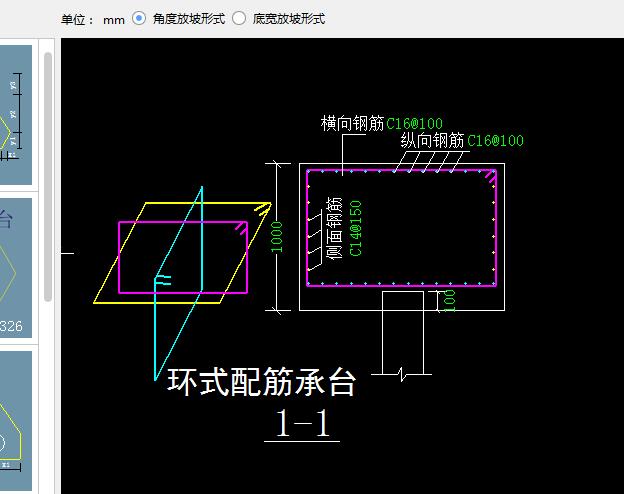Click the 单位: mm unit label

coord(93,20)
